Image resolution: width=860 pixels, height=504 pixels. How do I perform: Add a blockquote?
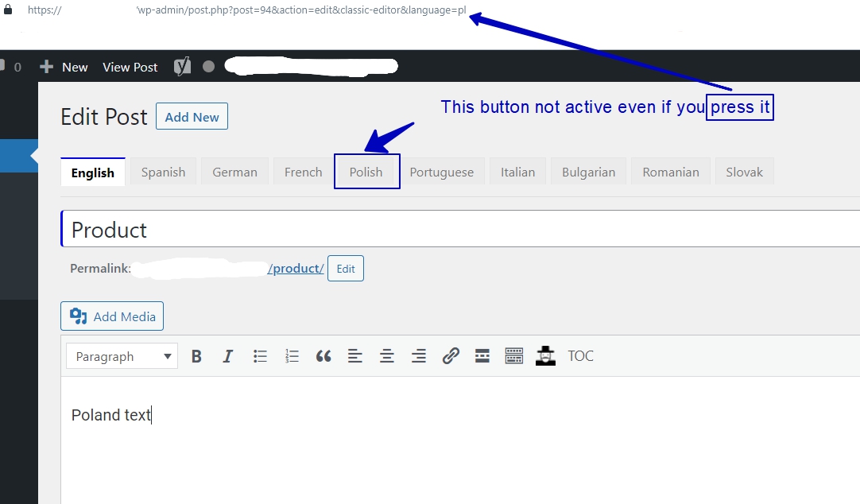click(323, 356)
